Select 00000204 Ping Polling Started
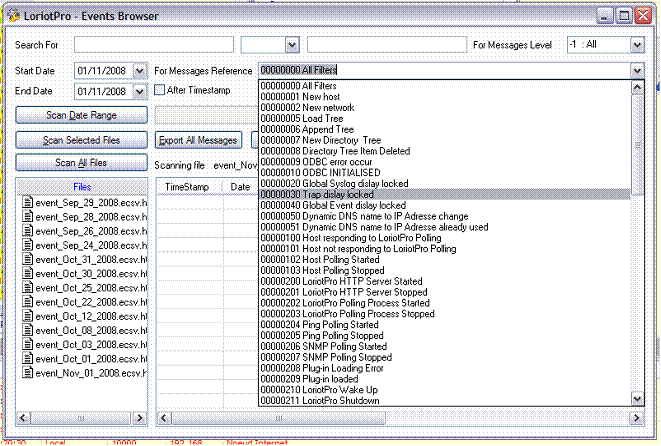Viewport: 661px width, 446px height. (x=445, y=325)
